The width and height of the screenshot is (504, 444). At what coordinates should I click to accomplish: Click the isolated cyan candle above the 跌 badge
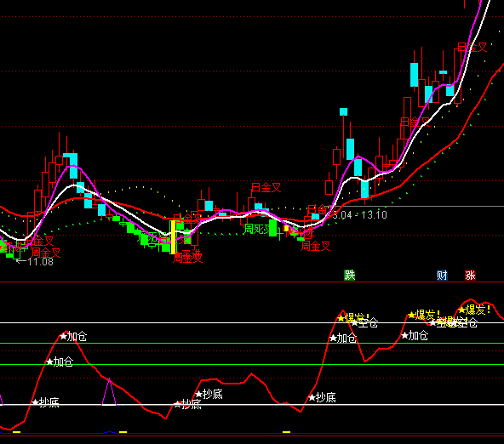pos(343,111)
